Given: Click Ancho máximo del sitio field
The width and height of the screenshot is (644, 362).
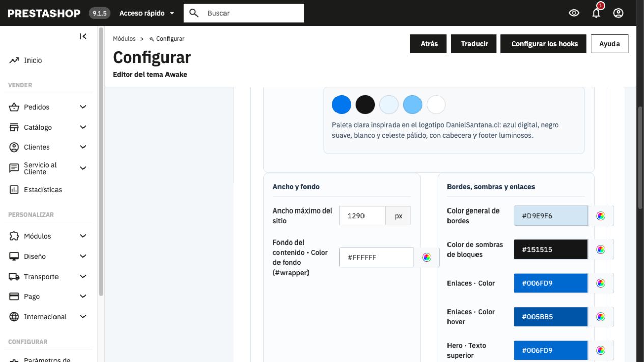Looking at the screenshot, I should point(362,216).
